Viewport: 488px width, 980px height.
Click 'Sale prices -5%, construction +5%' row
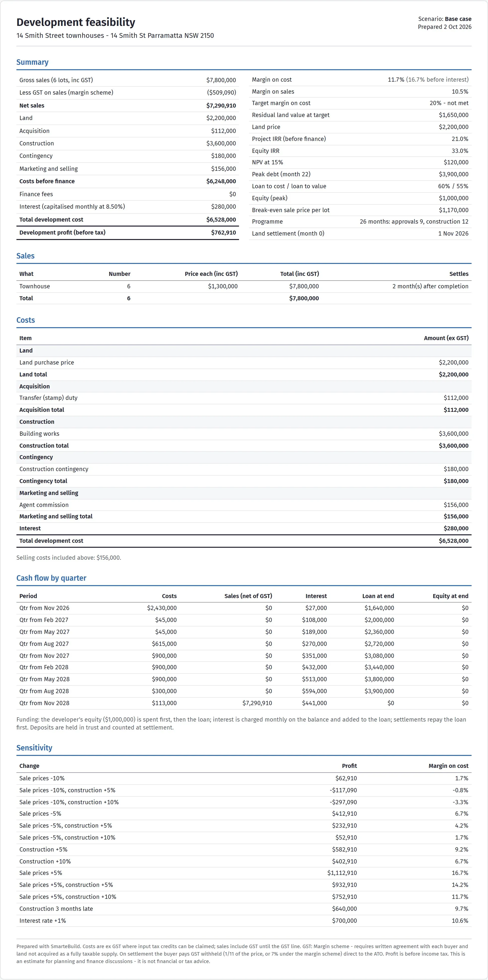[x=244, y=826]
